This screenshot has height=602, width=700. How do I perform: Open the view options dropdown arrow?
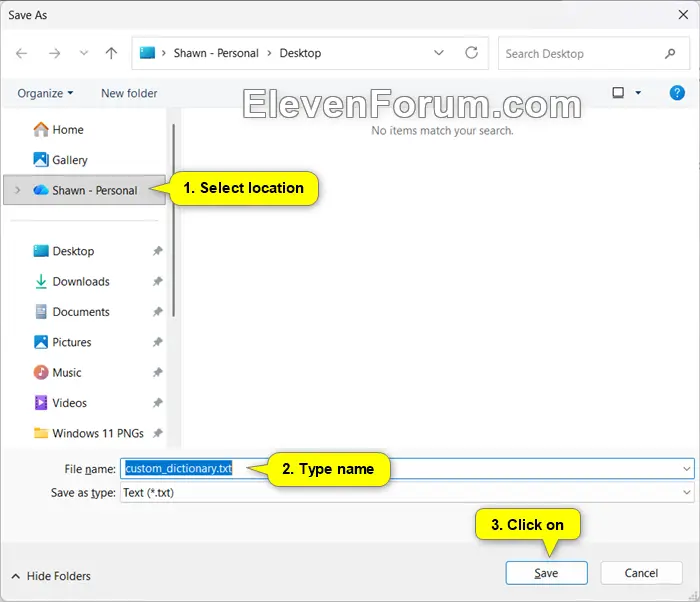point(638,93)
